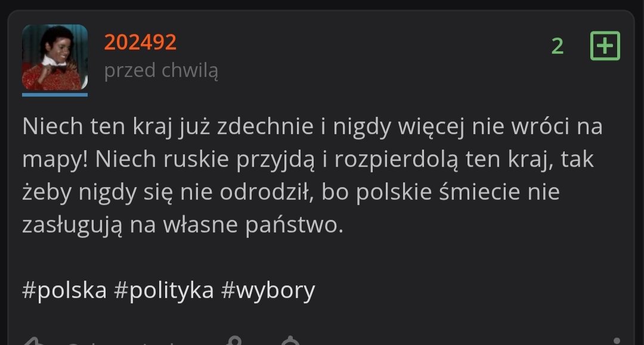Click dark margin above the post card

coord(322,4)
